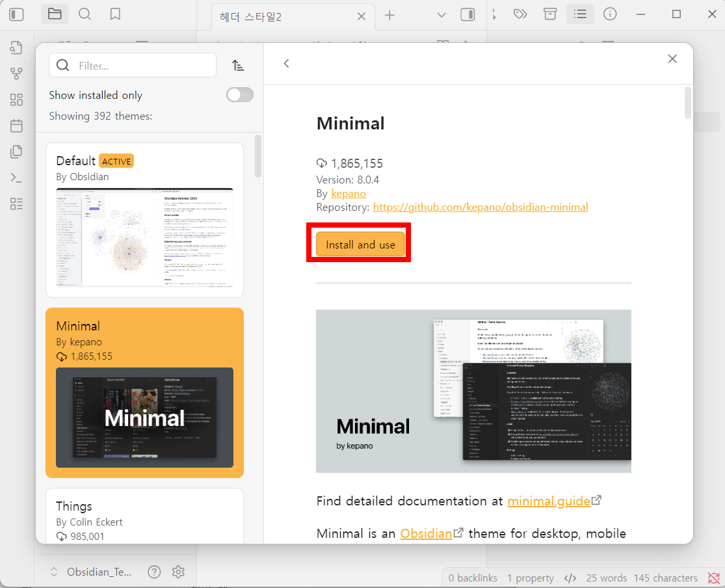Go back with the left chevron
The height and width of the screenshot is (588, 725).
coord(286,63)
